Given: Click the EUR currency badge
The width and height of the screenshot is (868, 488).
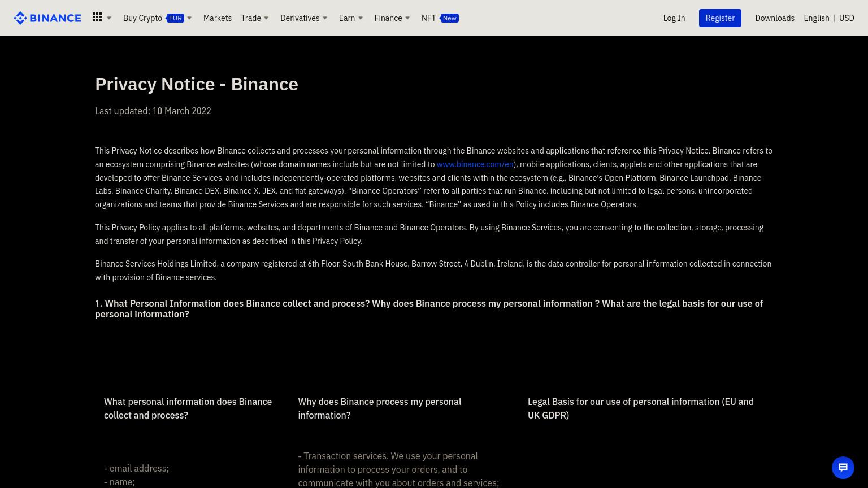Looking at the screenshot, I should click(175, 18).
